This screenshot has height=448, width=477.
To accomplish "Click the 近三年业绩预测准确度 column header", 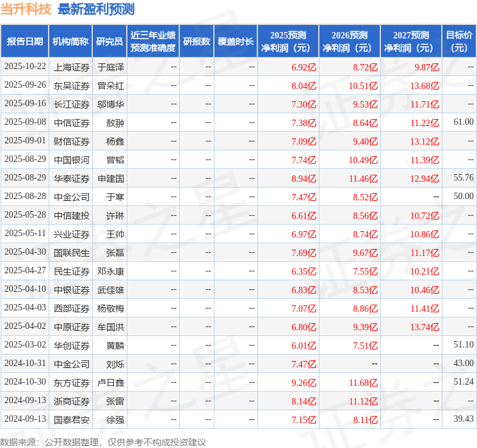I will coord(153,42).
